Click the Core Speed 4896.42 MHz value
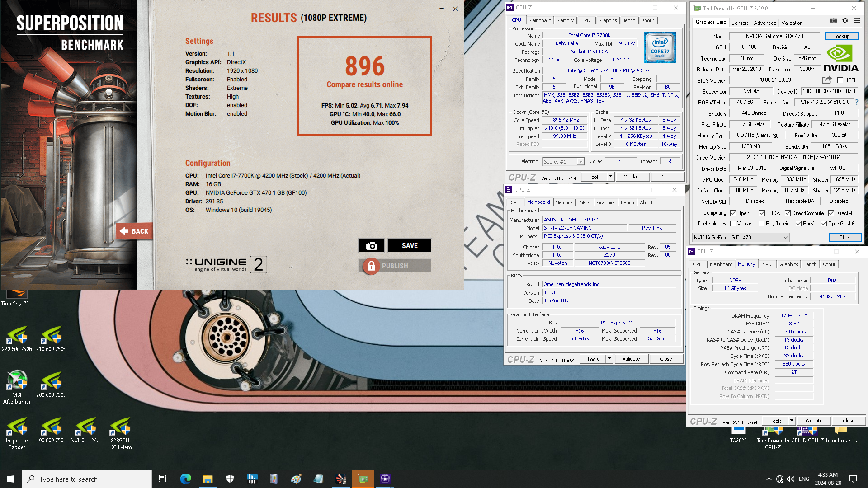The height and width of the screenshot is (488, 868). click(x=564, y=120)
